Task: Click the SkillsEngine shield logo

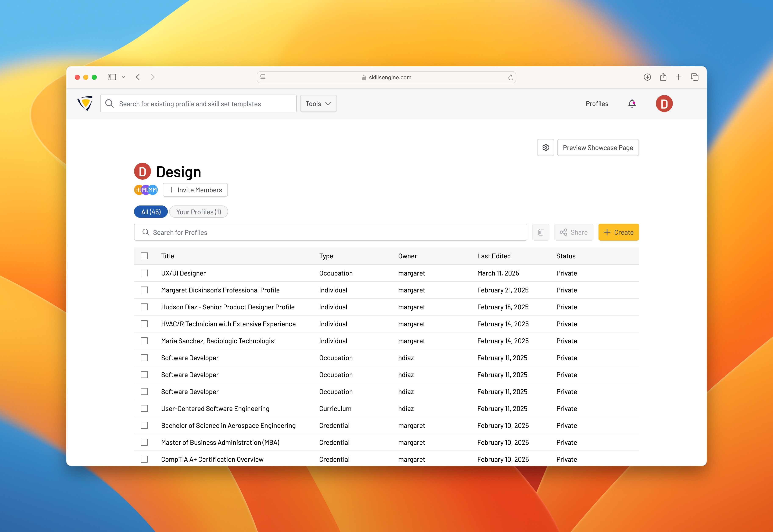Action: pyautogui.click(x=85, y=103)
